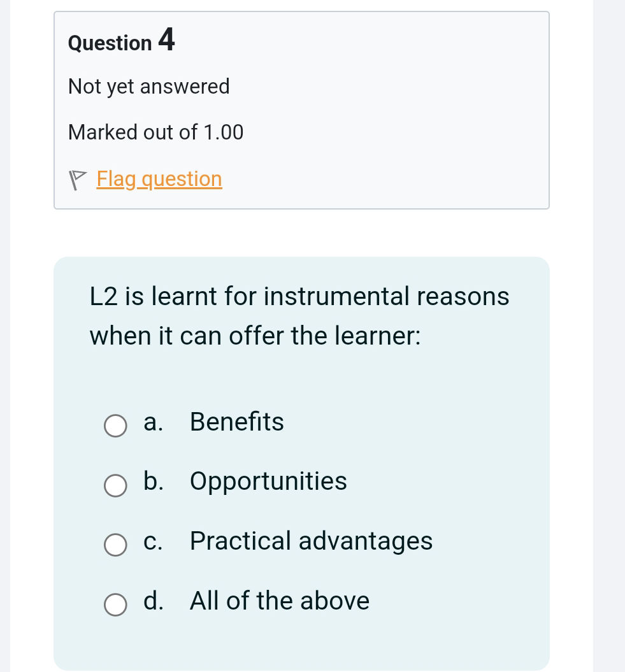Click the letter label a next to Benefits
The height and width of the screenshot is (672, 625).
click(x=152, y=422)
